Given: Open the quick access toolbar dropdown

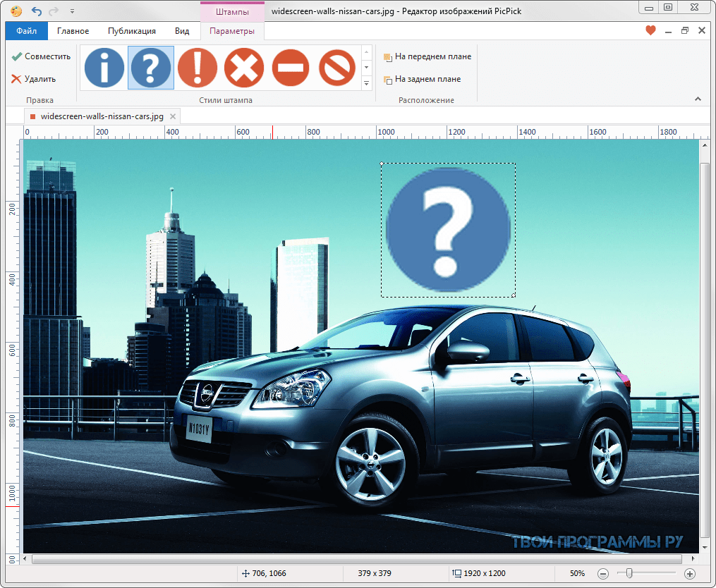Looking at the screenshot, I should (x=72, y=11).
